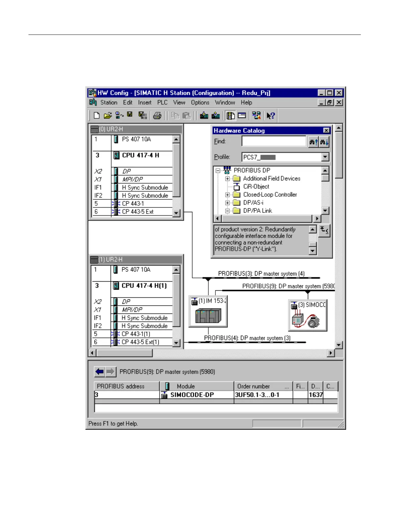
Task: Click the blue back arrow in detail pane
Action: click(x=99, y=371)
